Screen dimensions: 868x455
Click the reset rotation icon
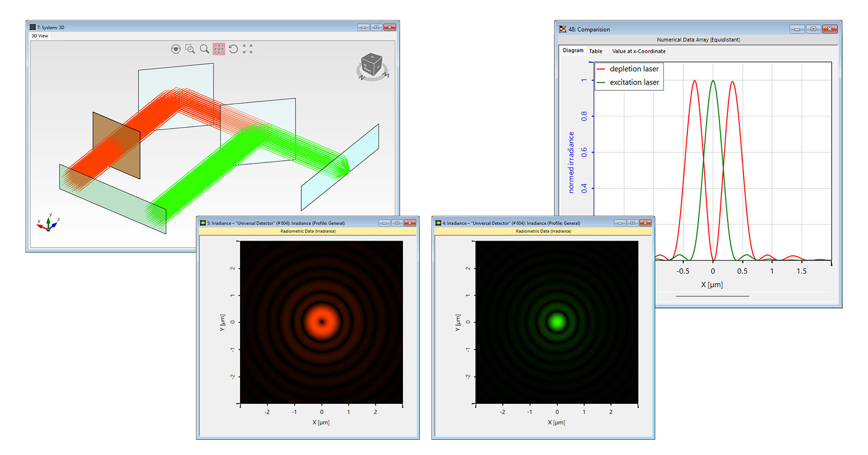tap(233, 49)
